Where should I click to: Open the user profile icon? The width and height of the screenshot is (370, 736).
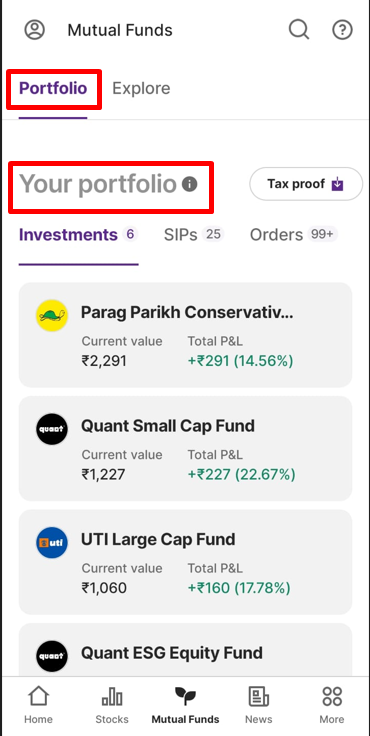(x=35, y=30)
